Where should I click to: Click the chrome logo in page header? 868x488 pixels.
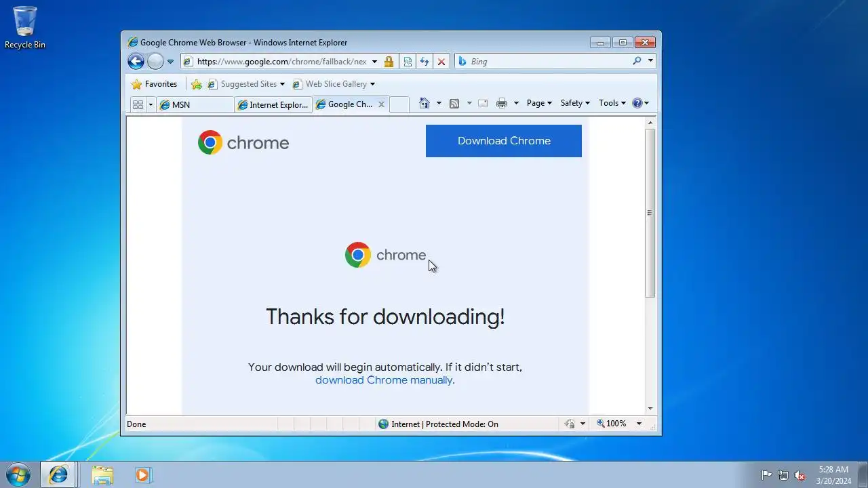coord(243,142)
